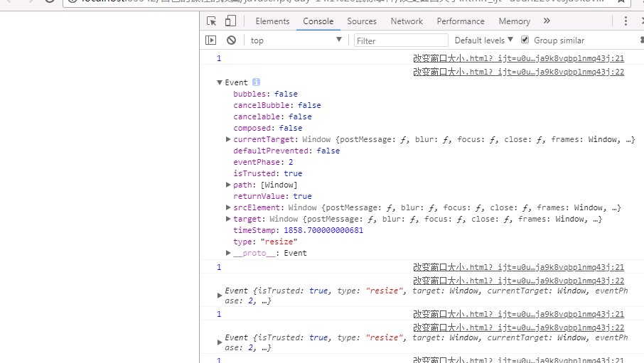
Task: Collapse the expanded Event object
Action: point(220,82)
